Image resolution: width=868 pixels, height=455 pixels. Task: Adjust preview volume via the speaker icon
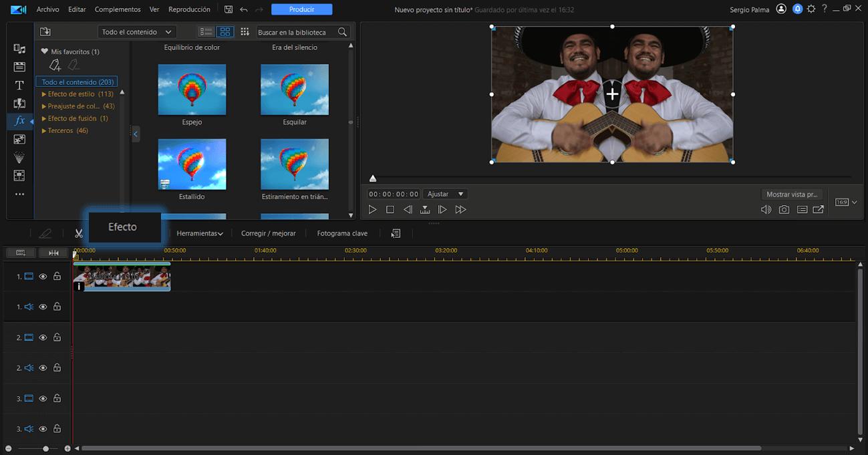[766, 210]
